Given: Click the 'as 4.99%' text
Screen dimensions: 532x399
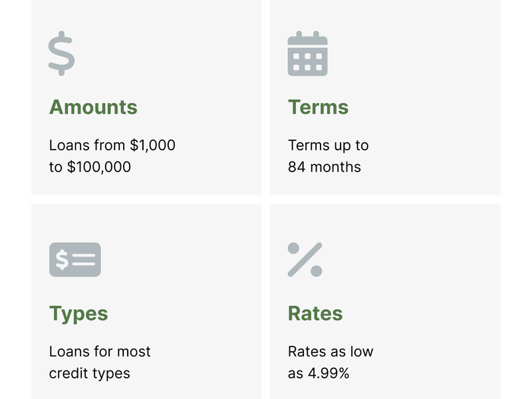Looking at the screenshot, I should pyautogui.click(x=319, y=374).
